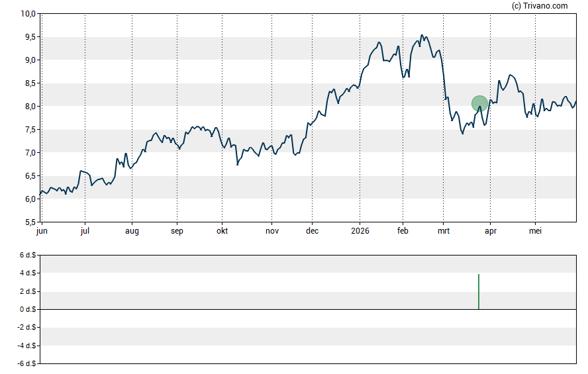
Task: Click the green volume bar in the lower chart
Action: coord(479,291)
